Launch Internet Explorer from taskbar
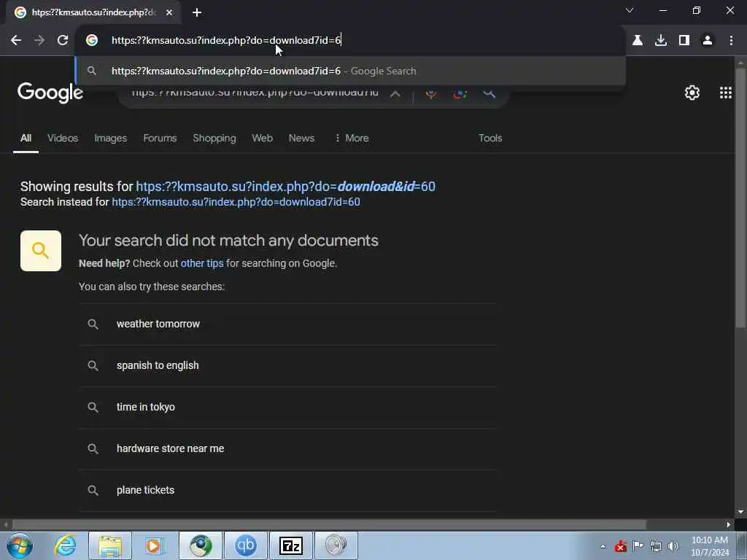The width and height of the screenshot is (747, 560). tap(65, 545)
